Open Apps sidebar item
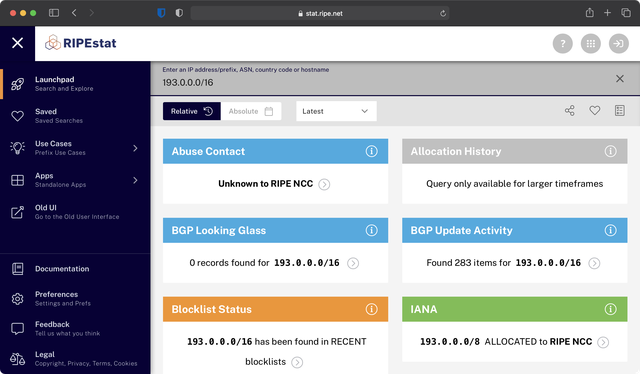The height and width of the screenshot is (374, 640). tap(75, 180)
